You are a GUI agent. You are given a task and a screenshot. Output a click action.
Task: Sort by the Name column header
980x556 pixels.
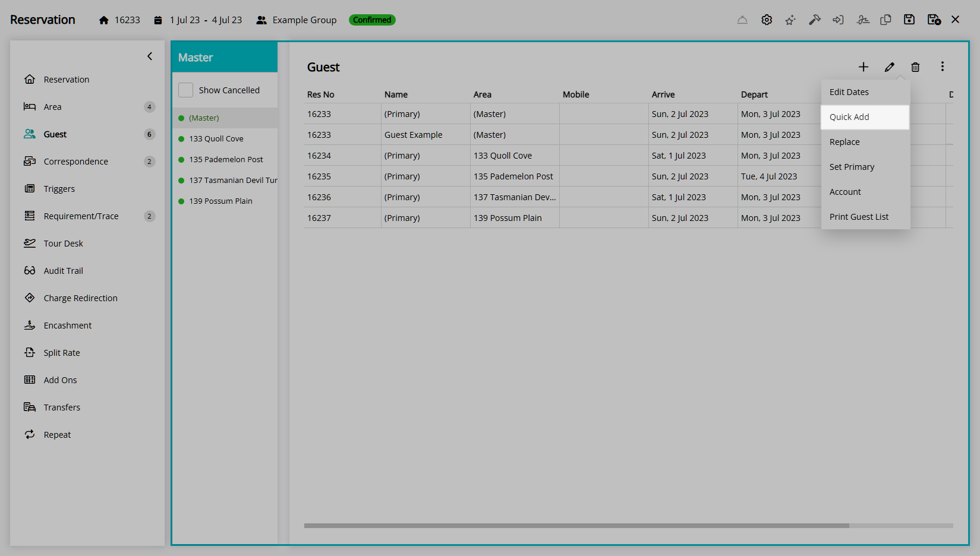tap(396, 94)
